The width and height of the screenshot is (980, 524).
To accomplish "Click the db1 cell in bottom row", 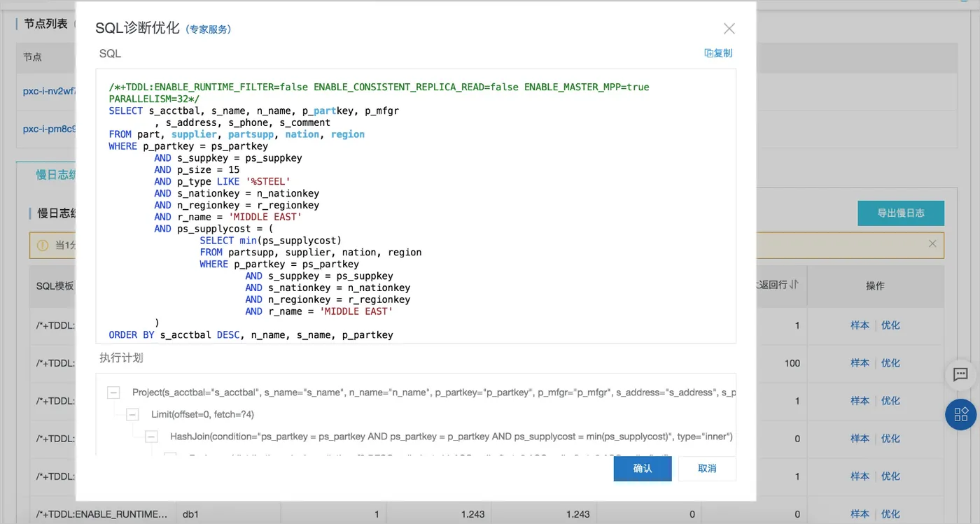I will (191, 514).
